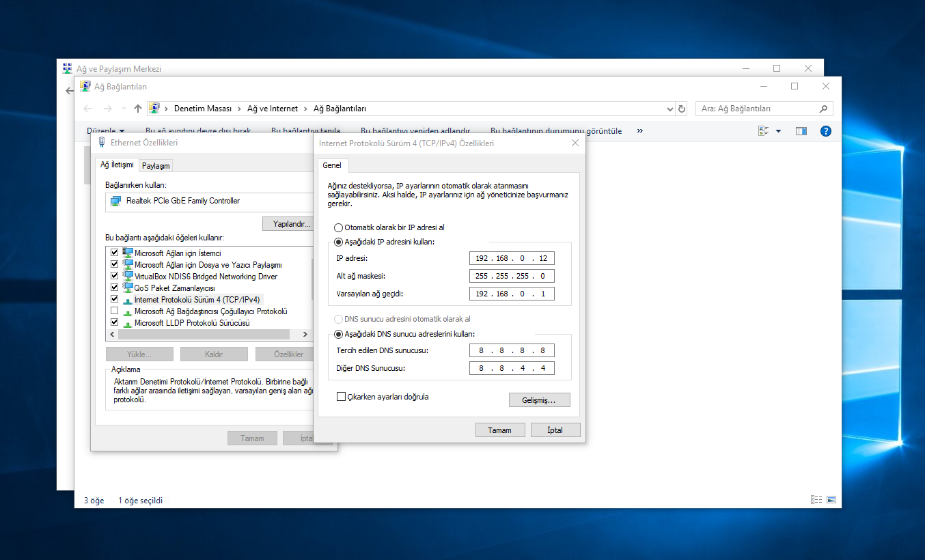The height and width of the screenshot is (560, 925).
Task: Expand the chevron after Denetim Masası breadcrumb
Action: click(239, 109)
